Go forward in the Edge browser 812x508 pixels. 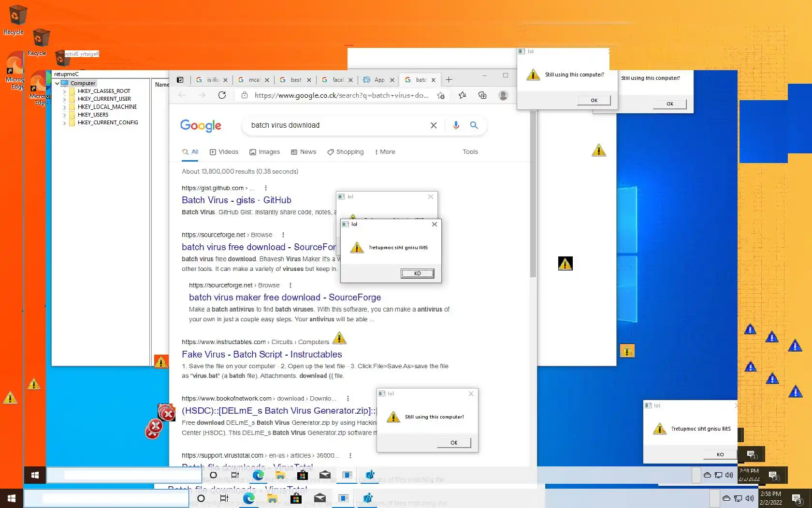coord(202,95)
